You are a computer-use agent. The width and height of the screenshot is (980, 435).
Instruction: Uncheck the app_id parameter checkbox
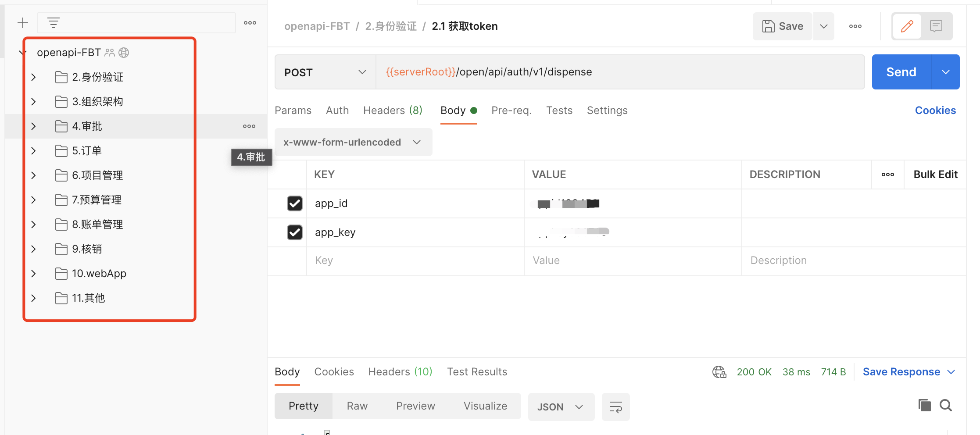(x=295, y=203)
